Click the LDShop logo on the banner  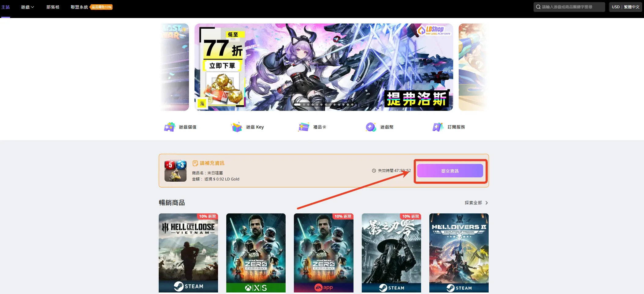coord(434,30)
